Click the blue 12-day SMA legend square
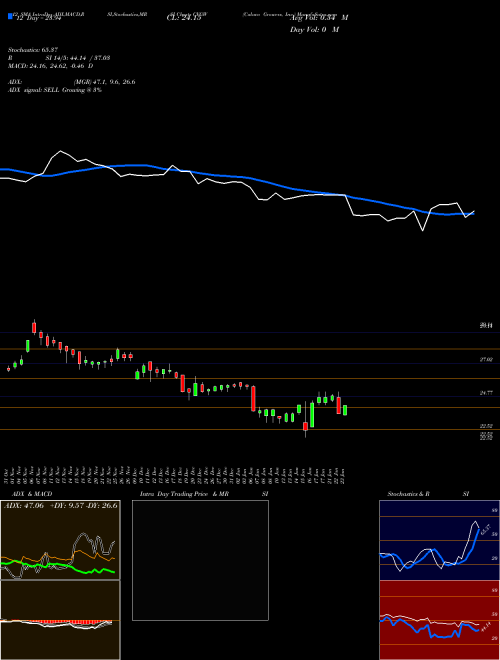Image resolution: width=500 pixels, height=660 pixels. 10,16
